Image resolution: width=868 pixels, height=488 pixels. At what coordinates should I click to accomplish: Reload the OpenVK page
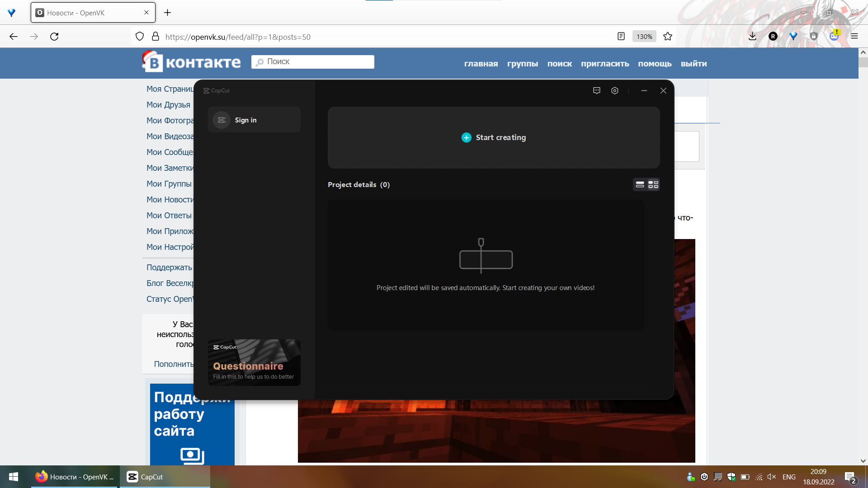(x=54, y=37)
